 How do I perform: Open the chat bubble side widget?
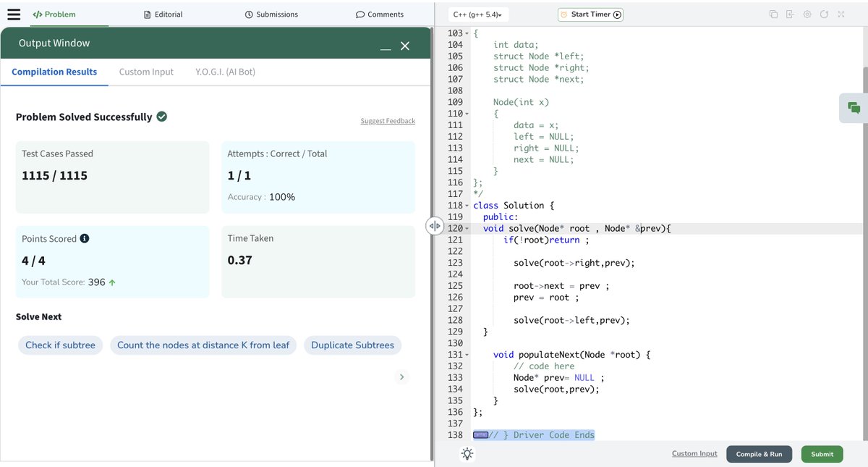854,108
